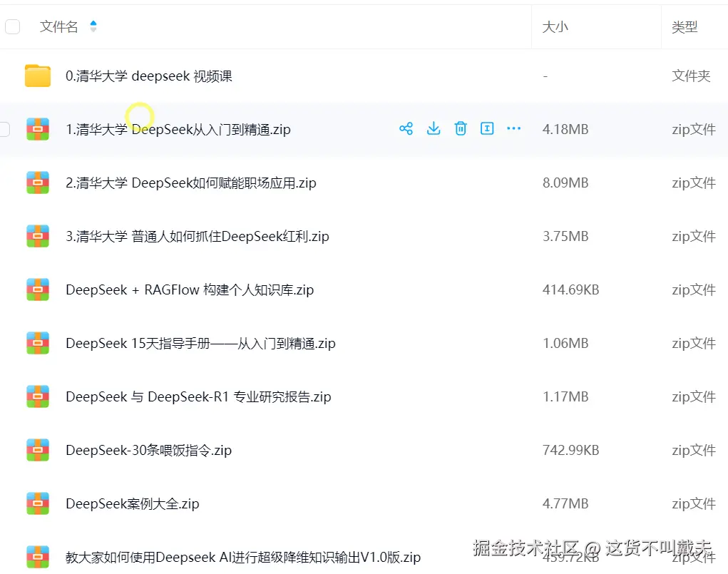
Task: Click zip icon of DeepSeek 15天指导手册 file
Action: coord(38,343)
